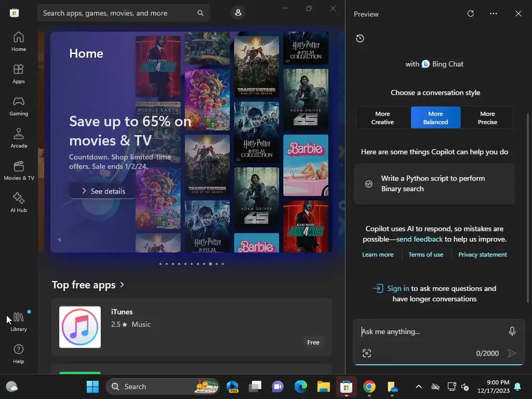Viewport: 532px width, 399px height.
Task: Close the Copilot preview pane
Action: tap(518, 14)
